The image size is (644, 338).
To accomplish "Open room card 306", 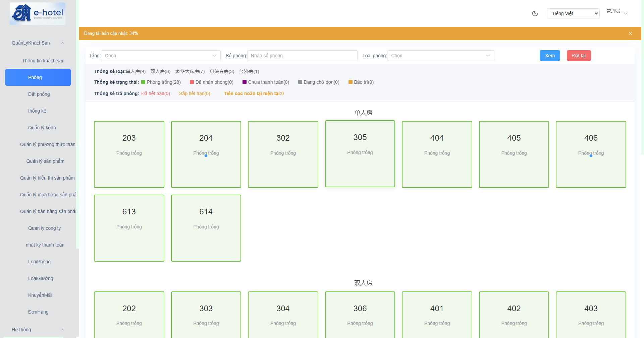I will [x=360, y=315].
